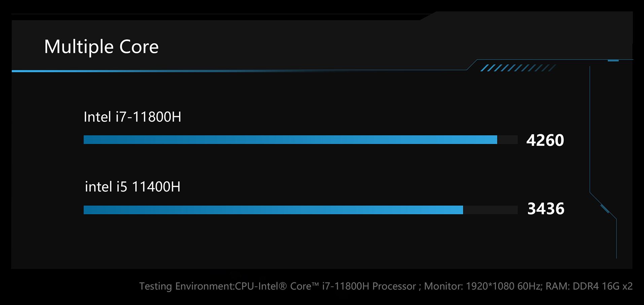Click the "Multiple Core" heading
This screenshot has height=305, width=644.
101,47
